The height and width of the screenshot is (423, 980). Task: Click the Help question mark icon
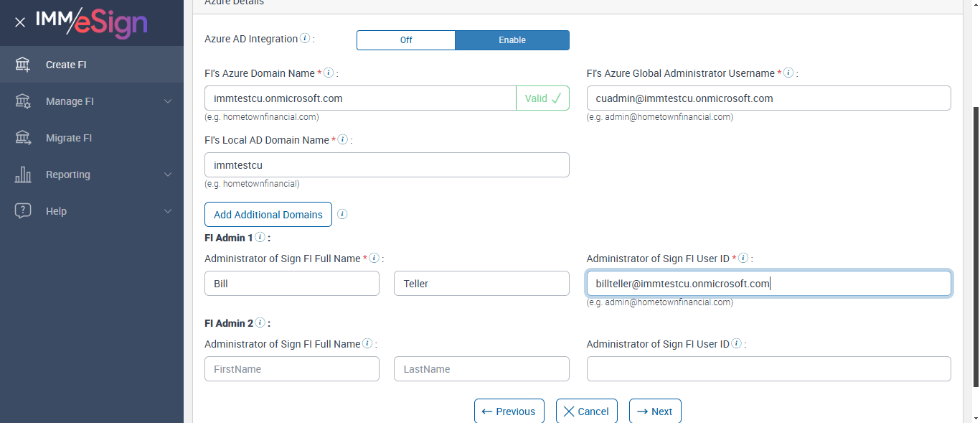click(x=23, y=211)
